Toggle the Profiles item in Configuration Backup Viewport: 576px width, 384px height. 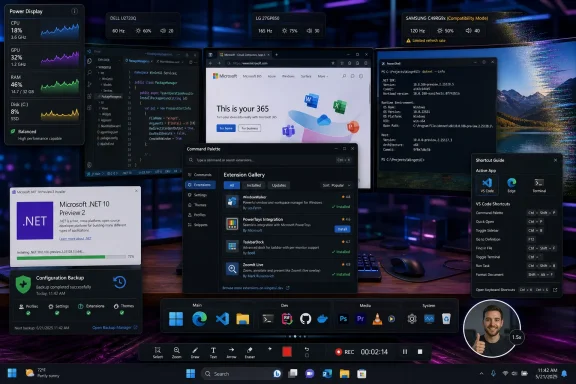[x=28, y=309]
